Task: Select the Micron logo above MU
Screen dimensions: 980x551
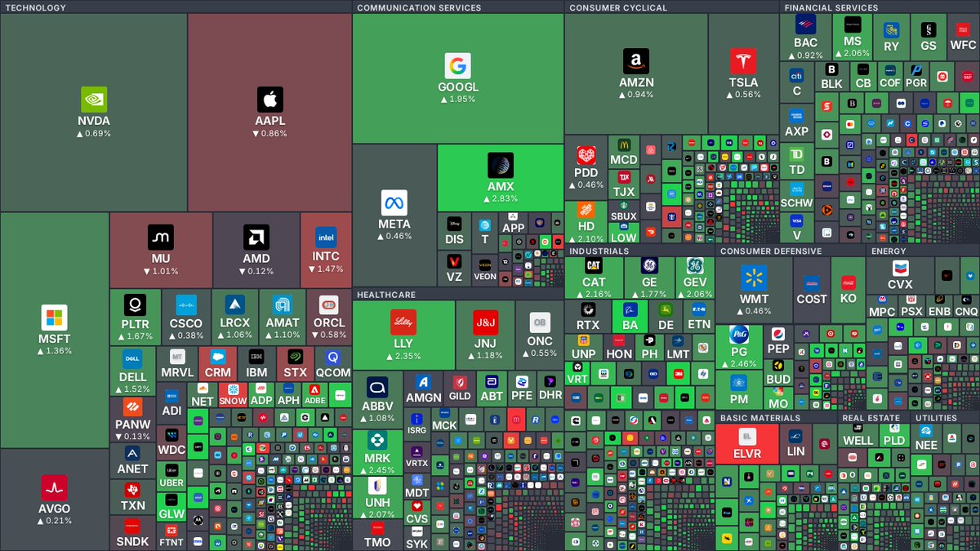Action: pyautogui.click(x=161, y=238)
